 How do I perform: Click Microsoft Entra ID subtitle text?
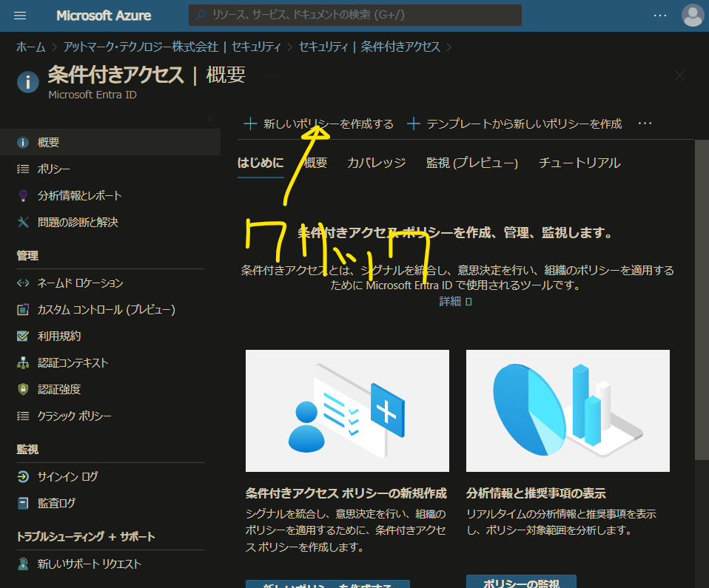[x=93, y=95]
